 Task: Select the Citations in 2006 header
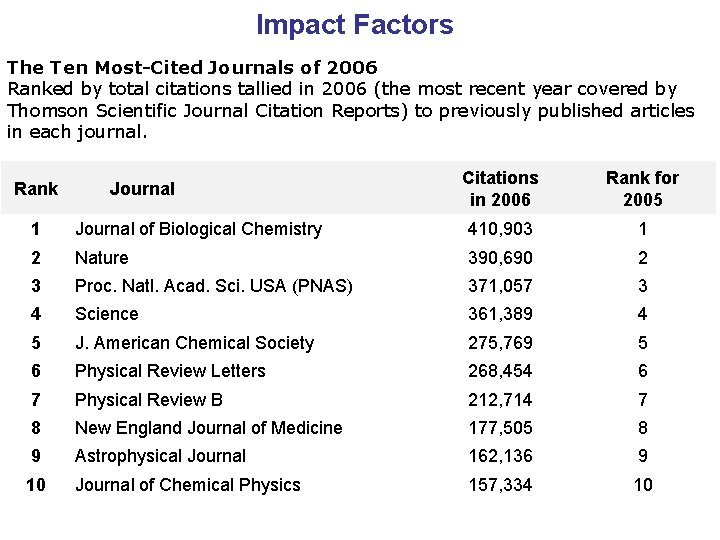pos(500,188)
